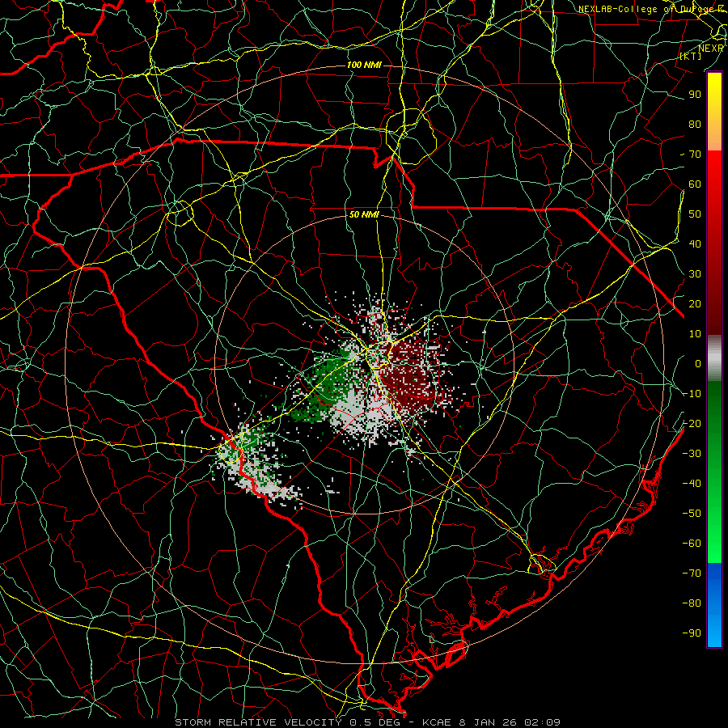Click the positive 70 knot scale label
Screen dimensions: 728x728
[x=695, y=154]
